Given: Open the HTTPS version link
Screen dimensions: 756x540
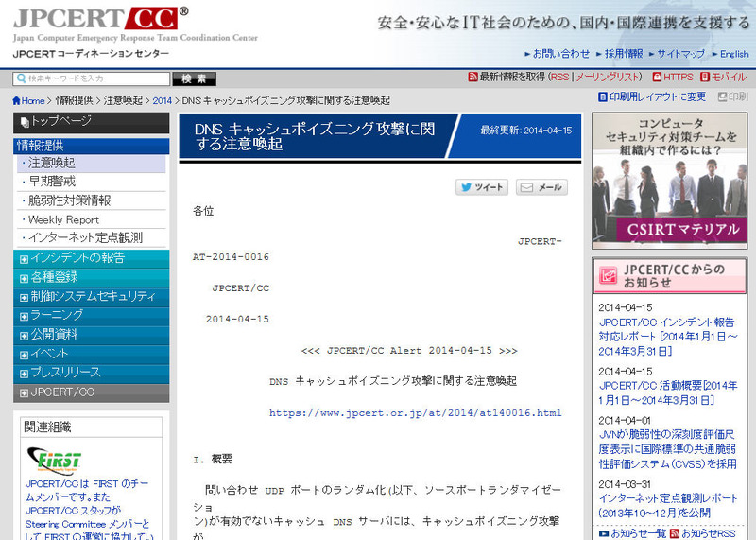Looking at the screenshot, I should (672, 78).
